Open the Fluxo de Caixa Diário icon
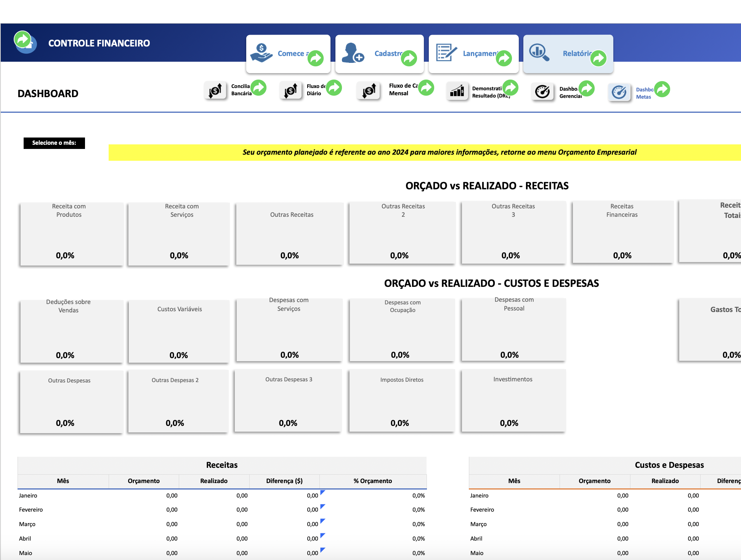Viewport: 741px width, 560px height. pyautogui.click(x=291, y=90)
